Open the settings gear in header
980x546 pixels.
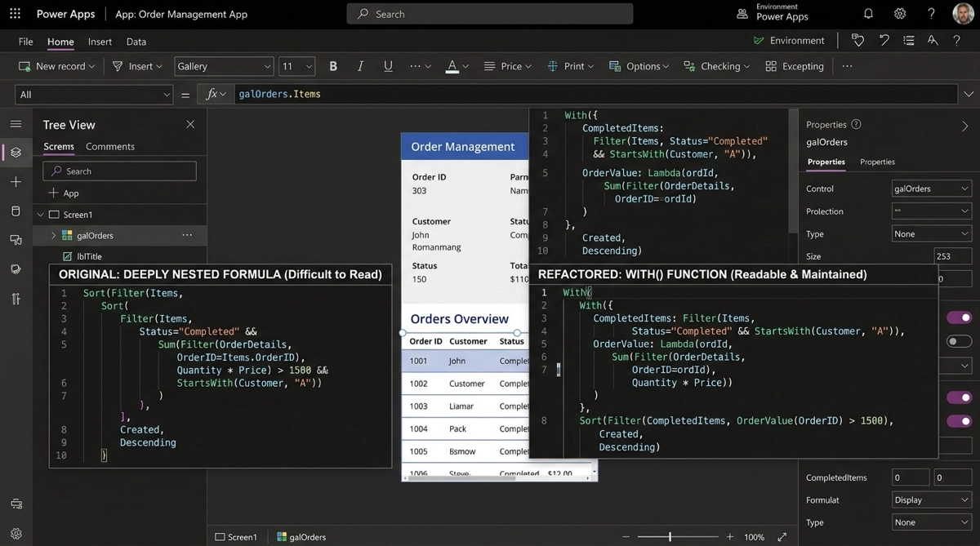click(x=900, y=14)
